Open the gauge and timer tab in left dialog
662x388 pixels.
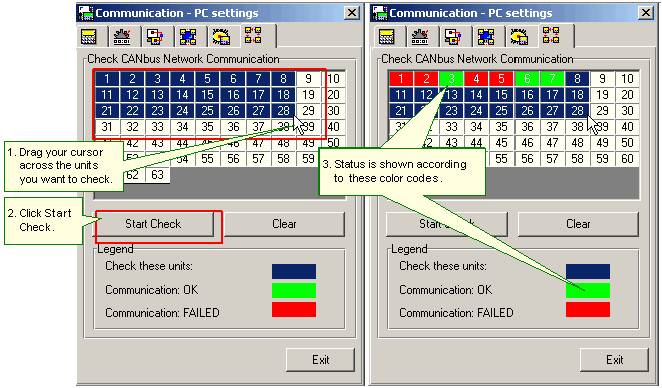click(122, 37)
